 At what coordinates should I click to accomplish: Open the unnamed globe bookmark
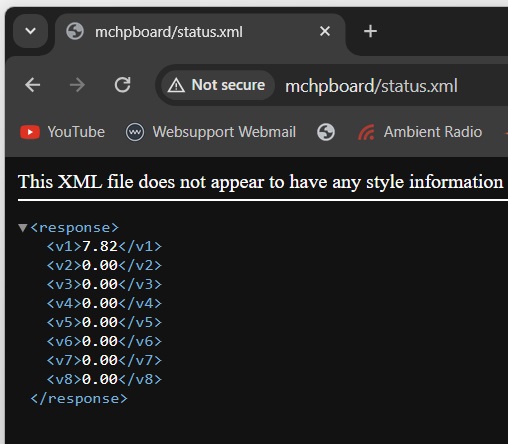pos(326,132)
